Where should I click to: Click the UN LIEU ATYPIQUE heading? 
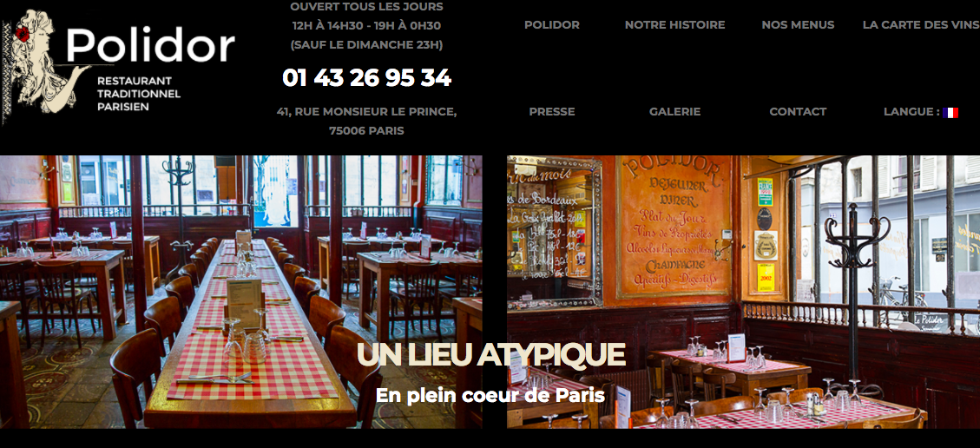[x=490, y=355]
